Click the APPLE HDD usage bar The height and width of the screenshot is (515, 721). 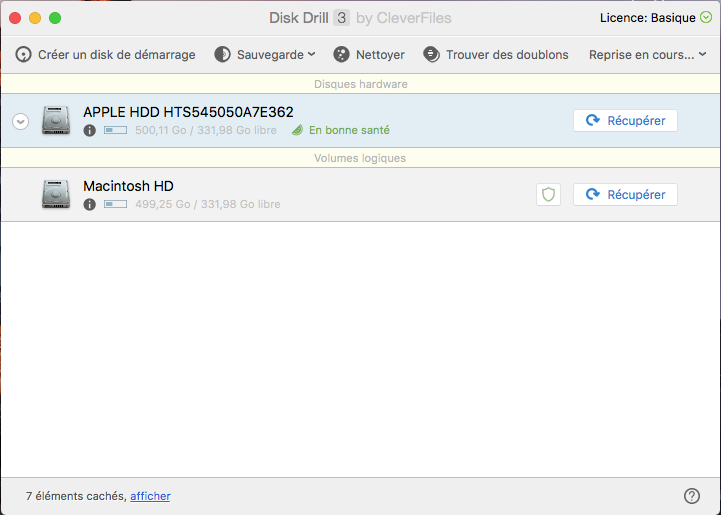(115, 131)
